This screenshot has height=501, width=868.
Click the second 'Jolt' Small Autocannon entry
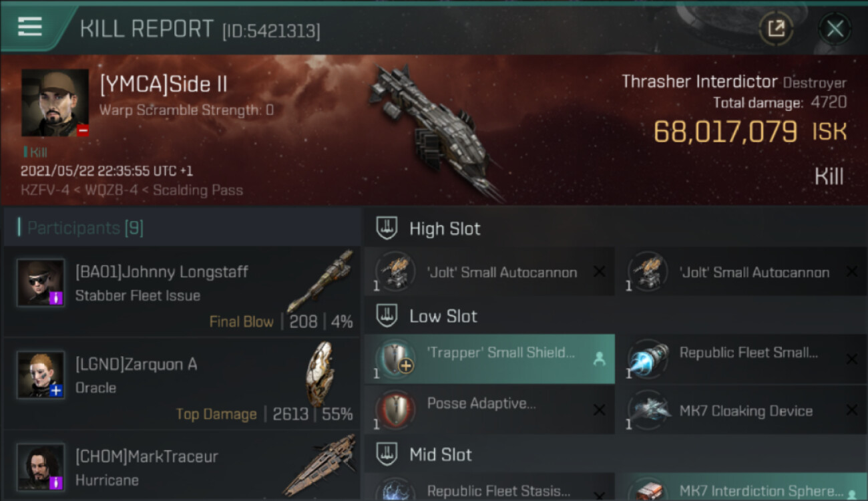click(742, 271)
